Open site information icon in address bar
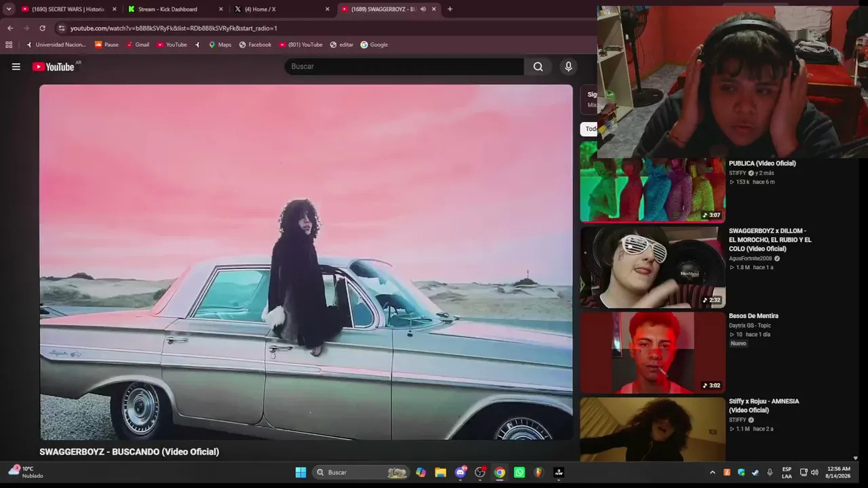The image size is (868, 488). [62, 28]
